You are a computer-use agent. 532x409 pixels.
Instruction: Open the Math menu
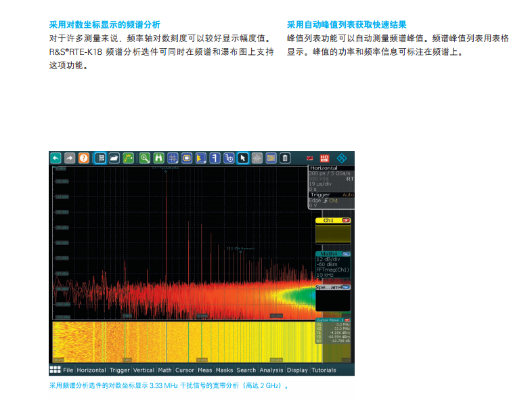(165, 370)
